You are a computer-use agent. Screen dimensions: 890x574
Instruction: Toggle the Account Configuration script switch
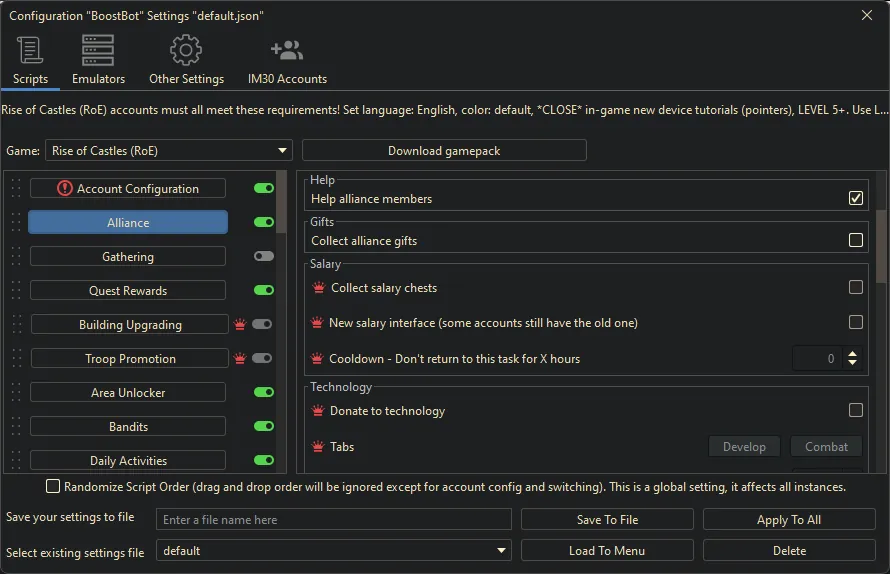click(264, 188)
